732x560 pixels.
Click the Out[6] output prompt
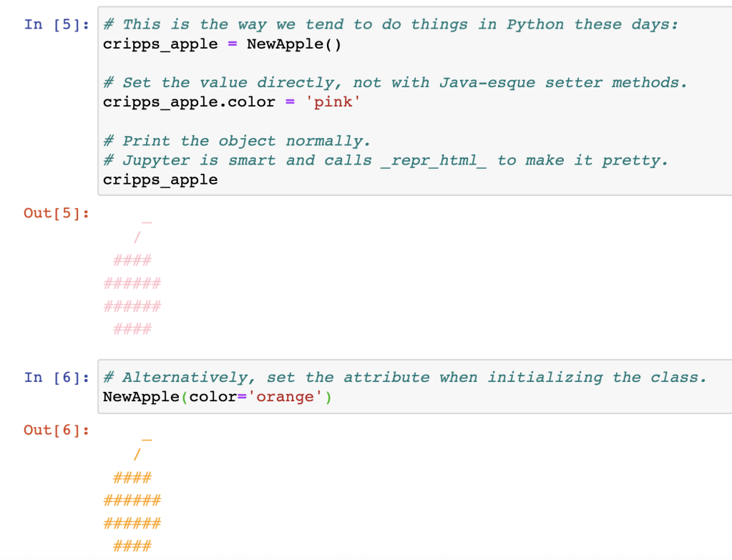57,430
